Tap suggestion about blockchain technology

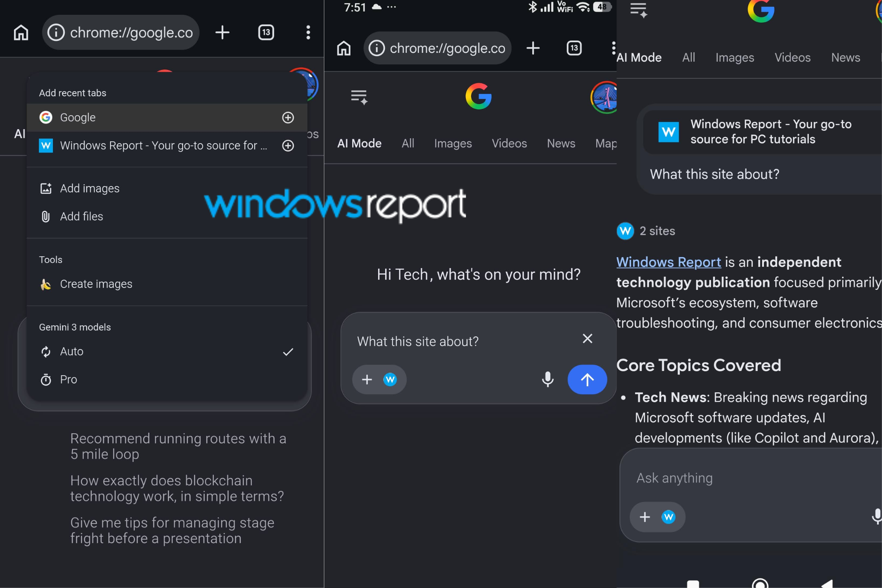(x=177, y=488)
